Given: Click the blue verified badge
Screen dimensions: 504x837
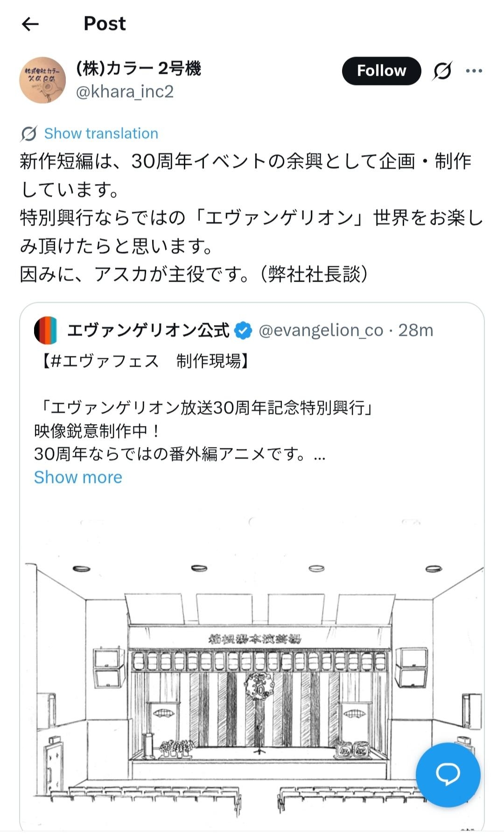Looking at the screenshot, I should coord(243,330).
